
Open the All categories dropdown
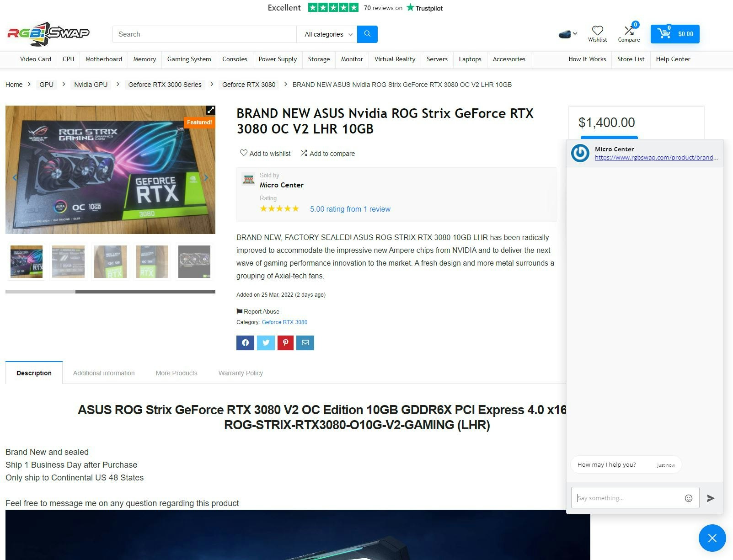point(327,34)
